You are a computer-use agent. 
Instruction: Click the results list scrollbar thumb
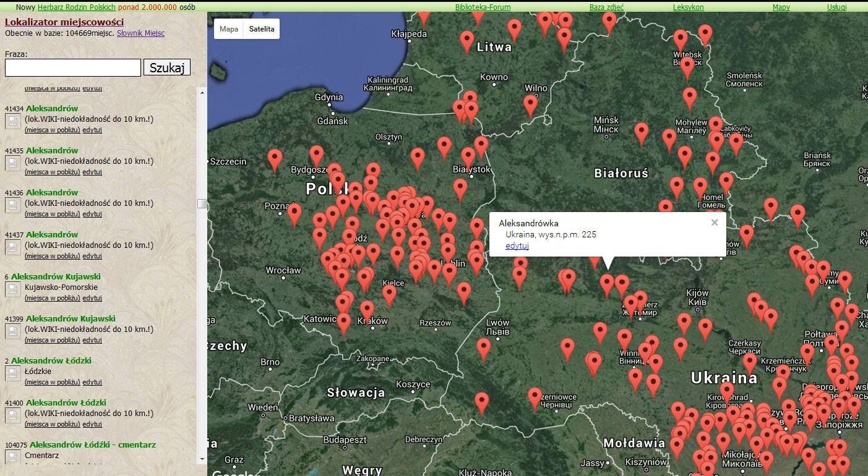[202, 203]
